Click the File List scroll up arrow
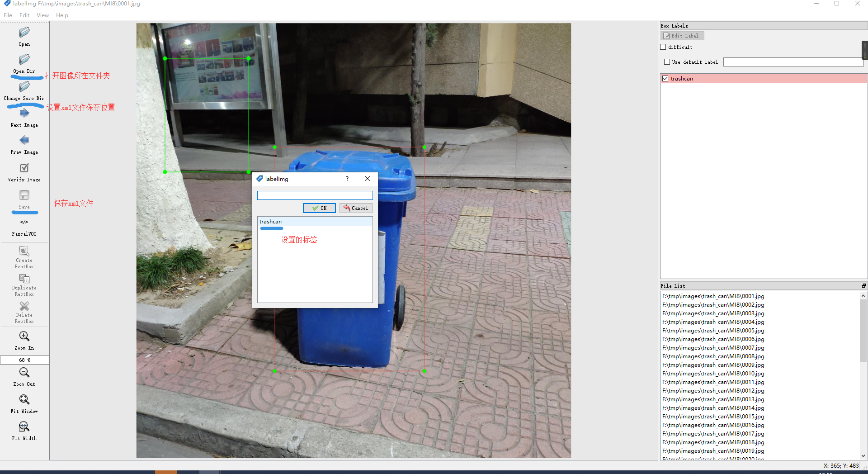Viewport: 868px width, 474px height. tap(863, 296)
